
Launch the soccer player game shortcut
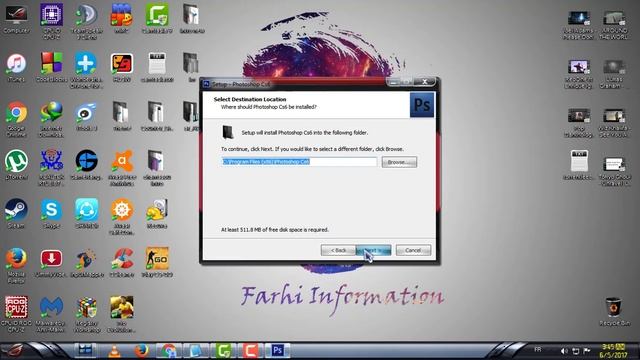click(122, 313)
